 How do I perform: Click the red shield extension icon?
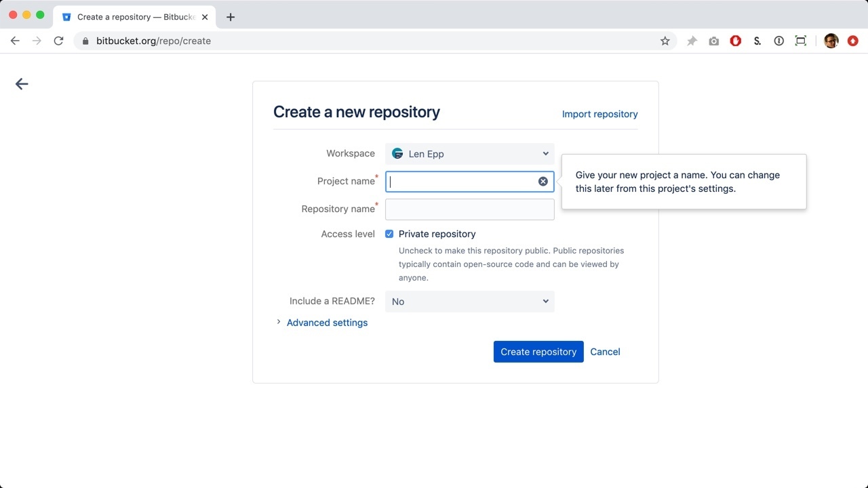tap(735, 41)
